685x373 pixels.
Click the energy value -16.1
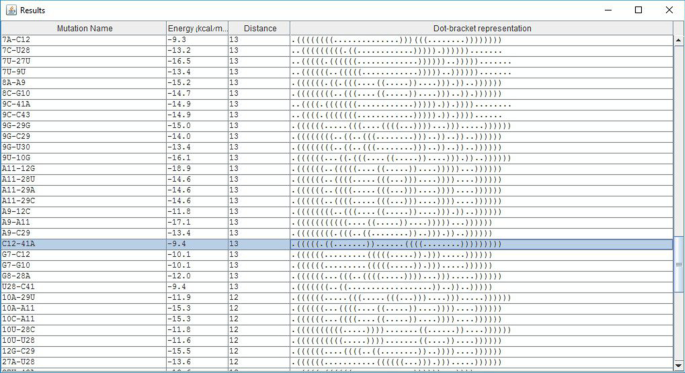pos(179,158)
